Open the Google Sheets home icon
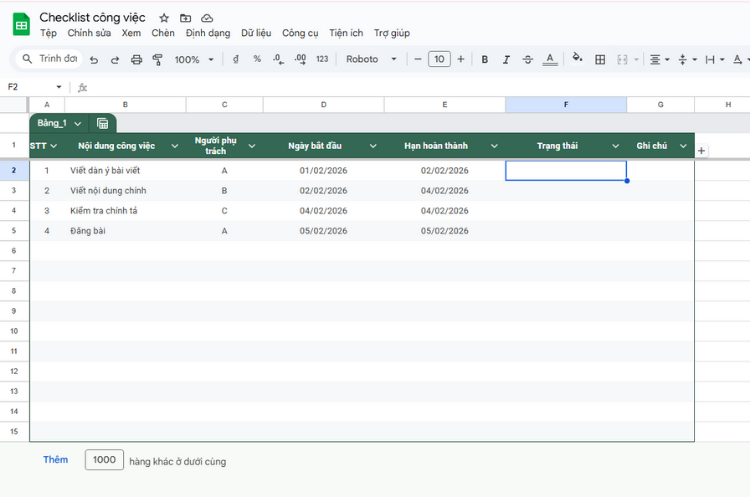This screenshot has width=750, height=500. point(21,24)
